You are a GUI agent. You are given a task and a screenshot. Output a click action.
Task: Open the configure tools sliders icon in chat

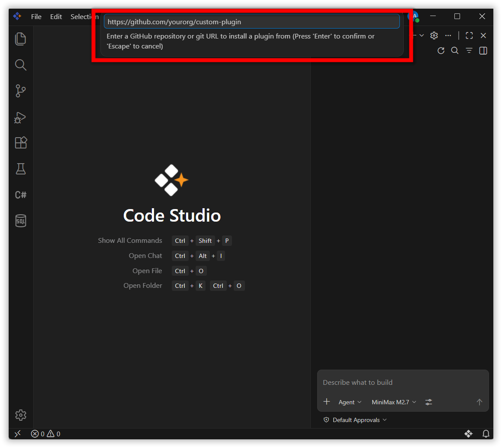pyautogui.click(x=428, y=402)
